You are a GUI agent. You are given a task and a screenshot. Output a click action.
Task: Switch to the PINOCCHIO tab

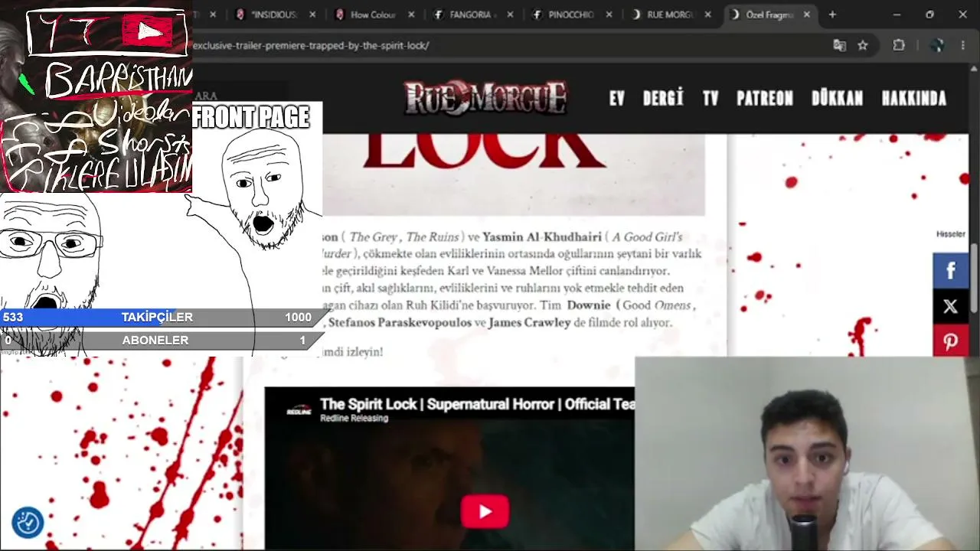570,15
